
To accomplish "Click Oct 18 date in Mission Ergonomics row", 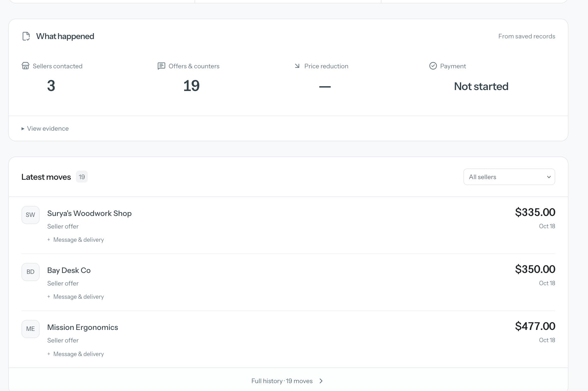I will pyautogui.click(x=547, y=340).
